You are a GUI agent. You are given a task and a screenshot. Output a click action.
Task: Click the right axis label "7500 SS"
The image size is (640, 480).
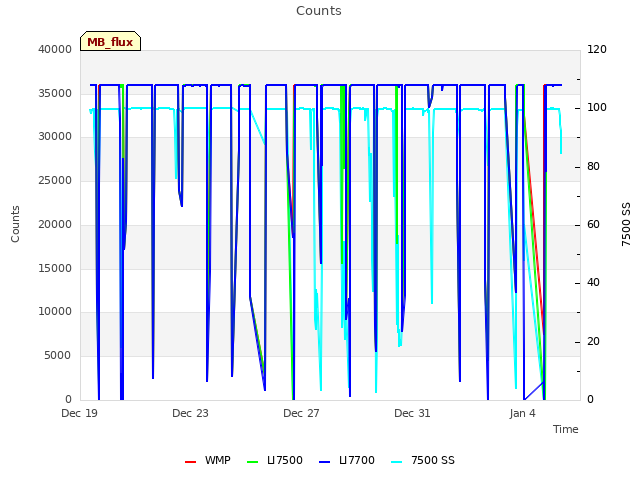[626, 224]
